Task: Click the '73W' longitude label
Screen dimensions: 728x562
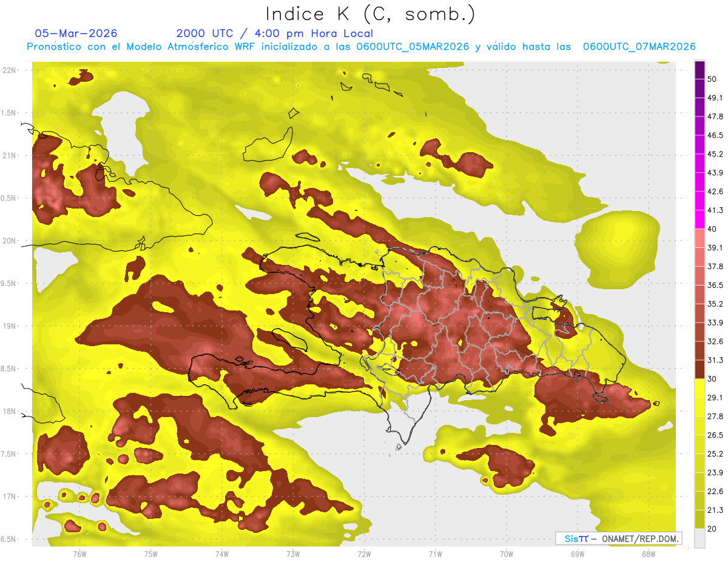Action: tap(293, 554)
